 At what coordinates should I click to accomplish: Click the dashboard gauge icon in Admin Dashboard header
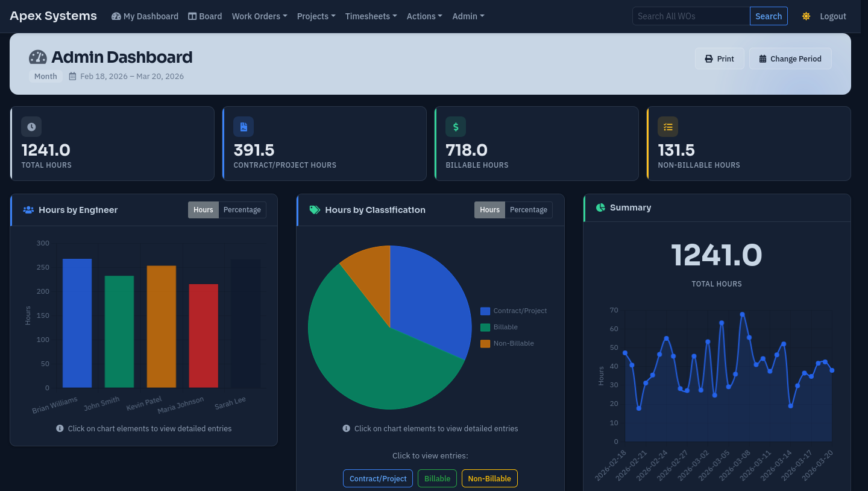[37, 57]
